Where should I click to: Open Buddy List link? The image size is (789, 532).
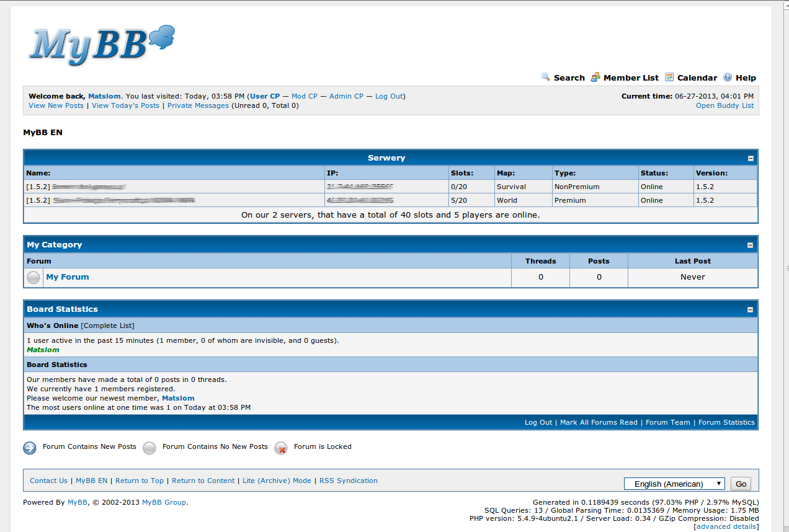click(x=724, y=105)
